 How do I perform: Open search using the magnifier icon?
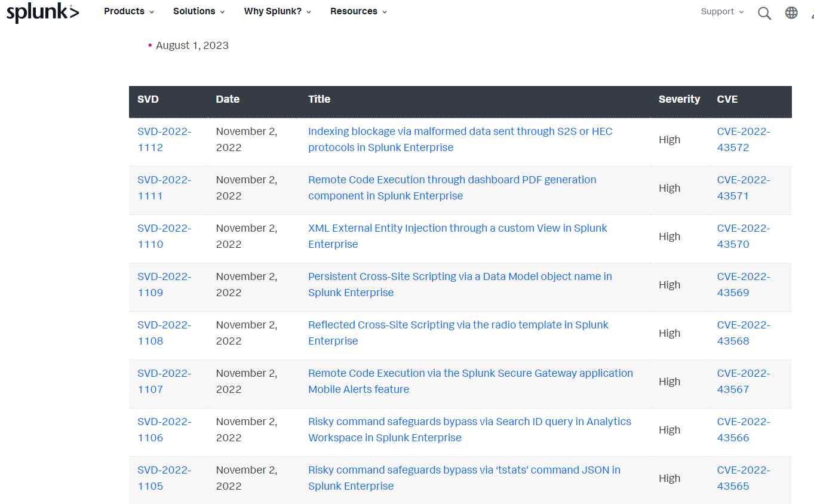point(764,13)
